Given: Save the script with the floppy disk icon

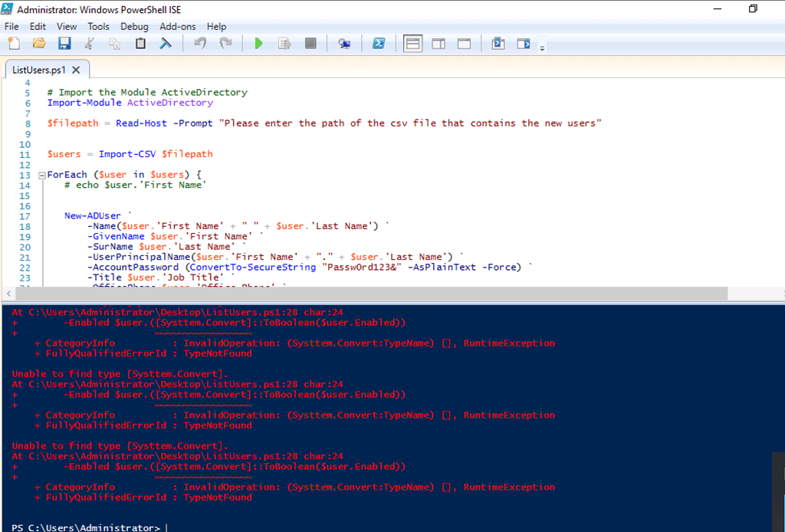Looking at the screenshot, I should click(64, 44).
